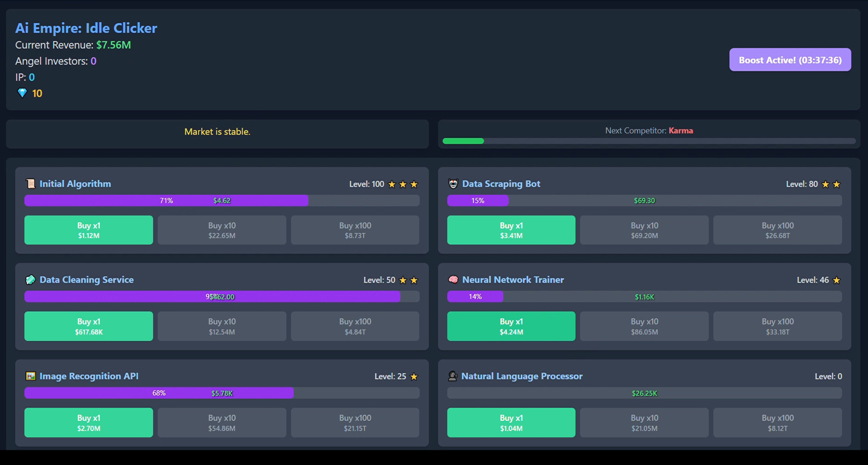Click the Natural Language Processor bust icon

[x=453, y=376]
